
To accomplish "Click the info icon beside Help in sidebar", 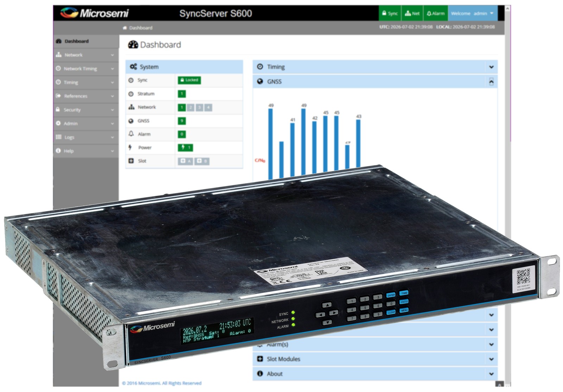I will tap(58, 151).
